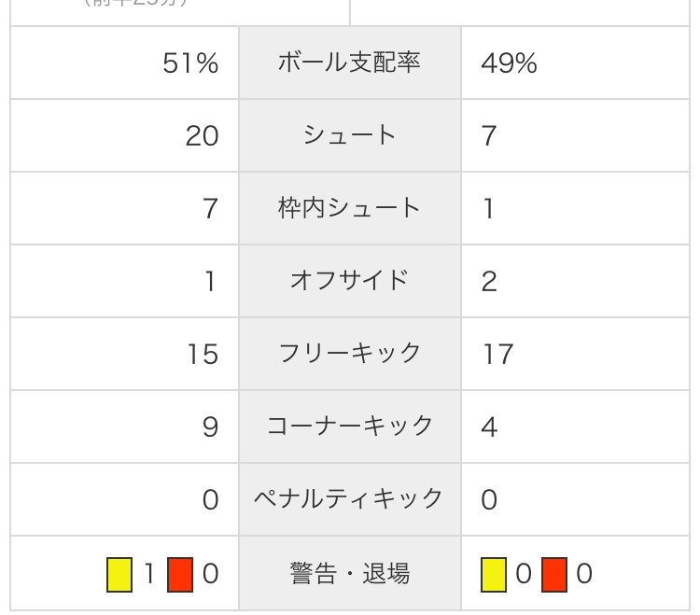The width and height of the screenshot is (700, 615).
Task: Select the ペナルティキック stat label
Action: [x=349, y=499]
